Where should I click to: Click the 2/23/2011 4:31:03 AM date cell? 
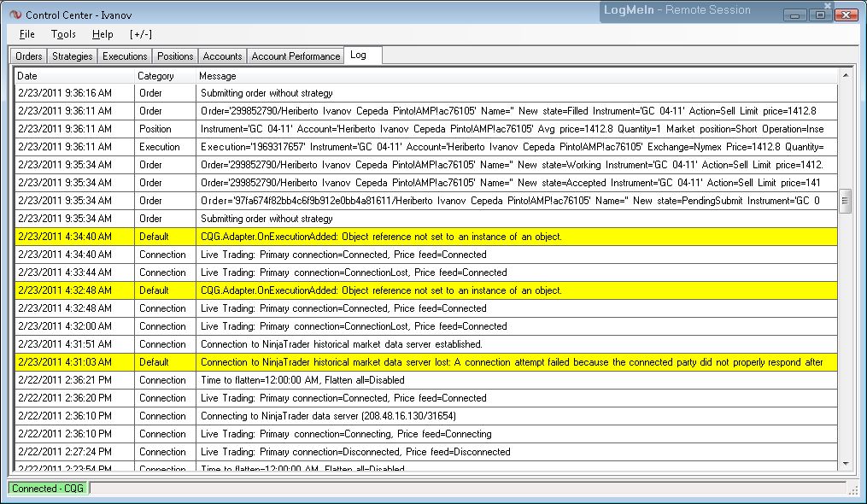(x=74, y=362)
